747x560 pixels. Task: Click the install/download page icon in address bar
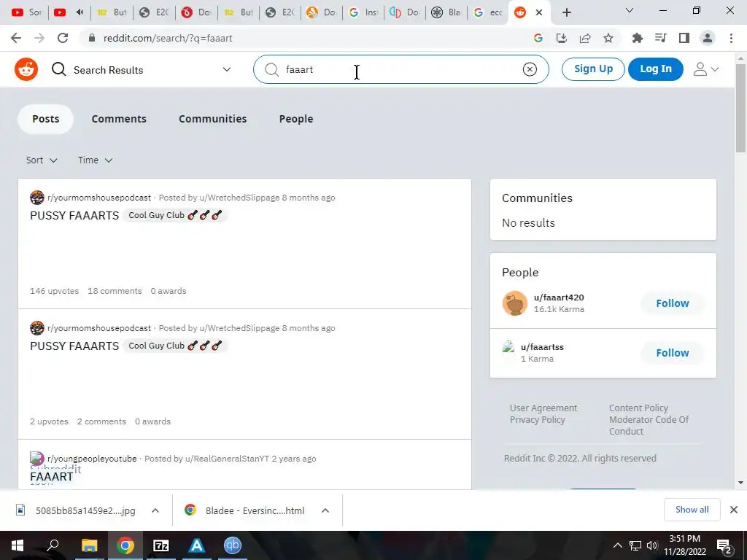pos(562,38)
